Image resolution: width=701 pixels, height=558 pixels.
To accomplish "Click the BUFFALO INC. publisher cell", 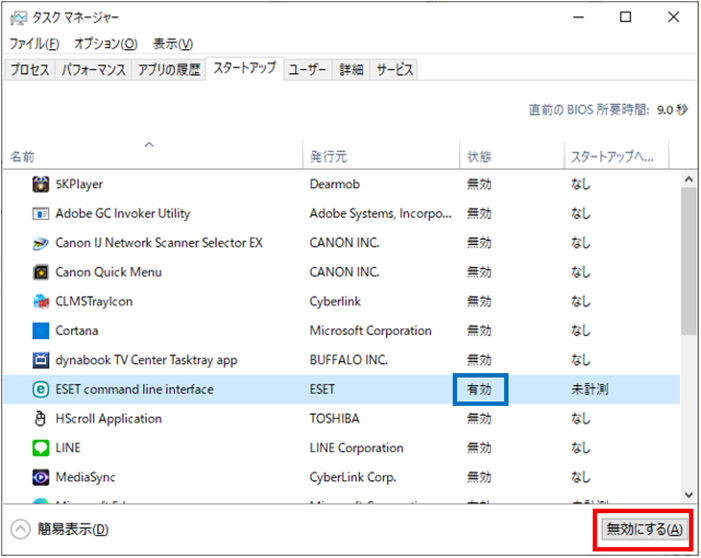I will point(349,360).
